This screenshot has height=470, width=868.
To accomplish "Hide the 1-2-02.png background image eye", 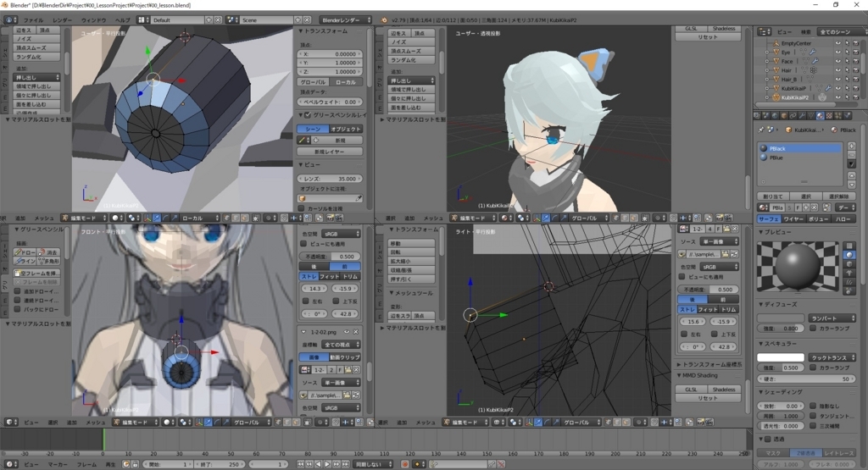I will coord(347,332).
